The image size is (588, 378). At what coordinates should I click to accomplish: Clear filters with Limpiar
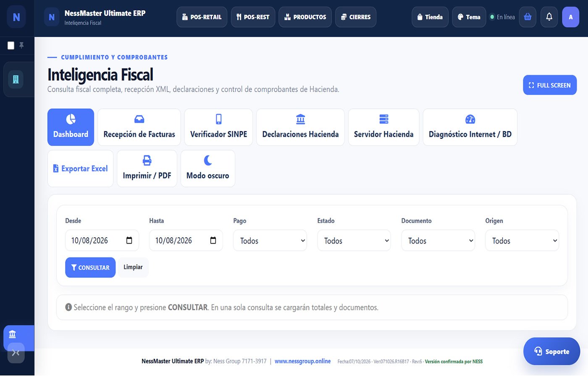tap(133, 267)
